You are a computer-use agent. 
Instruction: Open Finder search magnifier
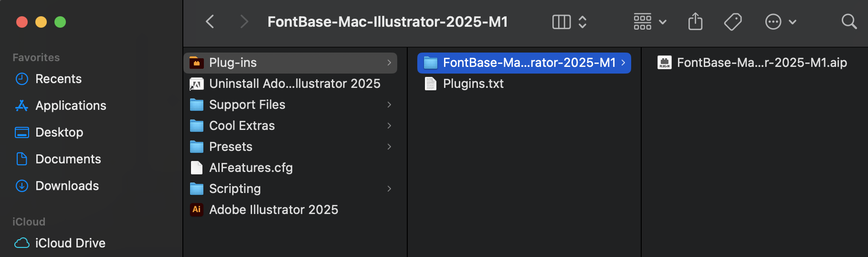[x=849, y=21]
